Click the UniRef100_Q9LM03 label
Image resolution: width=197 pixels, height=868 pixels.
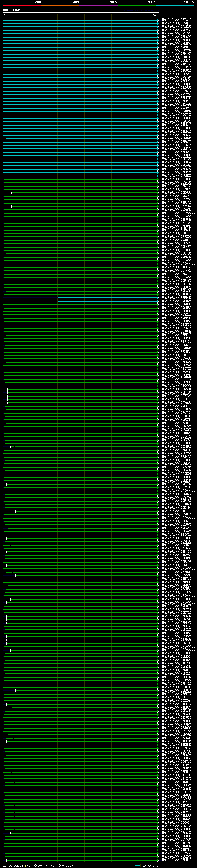point(176,43)
